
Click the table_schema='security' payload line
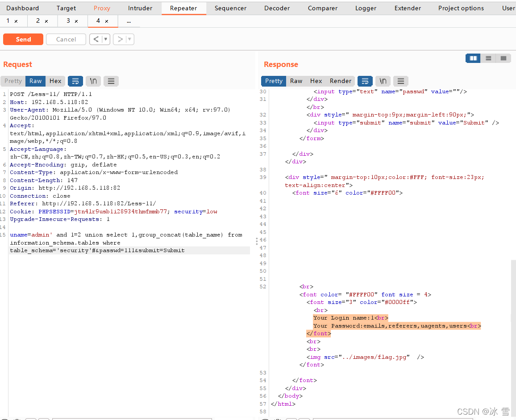pyautogui.click(x=97, y=250)
